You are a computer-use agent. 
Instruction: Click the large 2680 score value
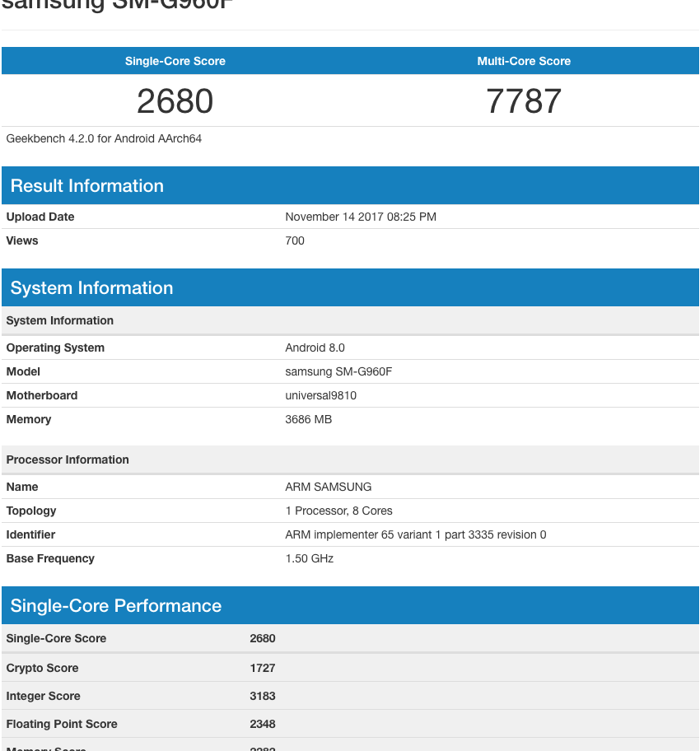coord(175,101)
